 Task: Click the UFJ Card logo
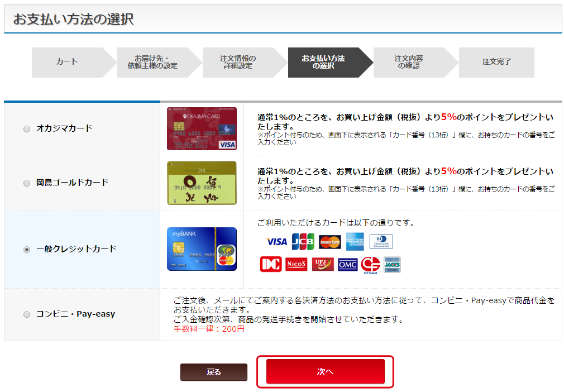[323, 264]
